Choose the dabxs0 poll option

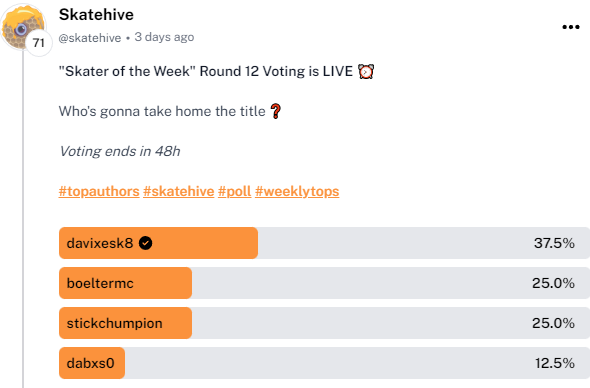tap(324, 363)
